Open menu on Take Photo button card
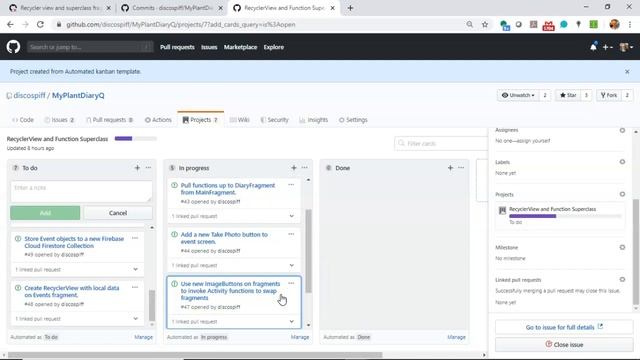This screenshot has width=640, height=360. click(x=291, y=234)
